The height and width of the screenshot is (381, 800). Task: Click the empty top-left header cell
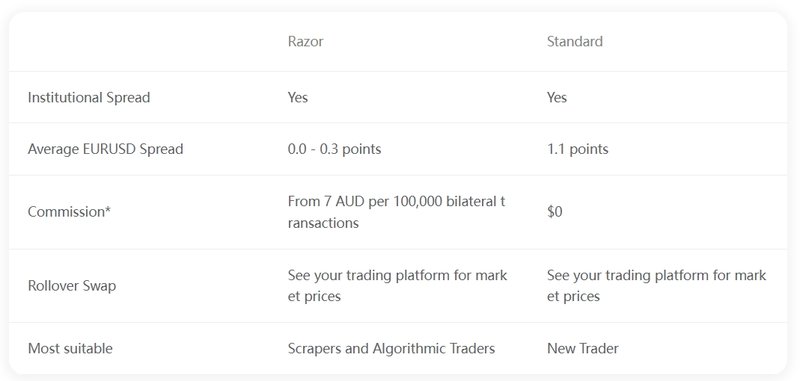click(x=139, y=41)
